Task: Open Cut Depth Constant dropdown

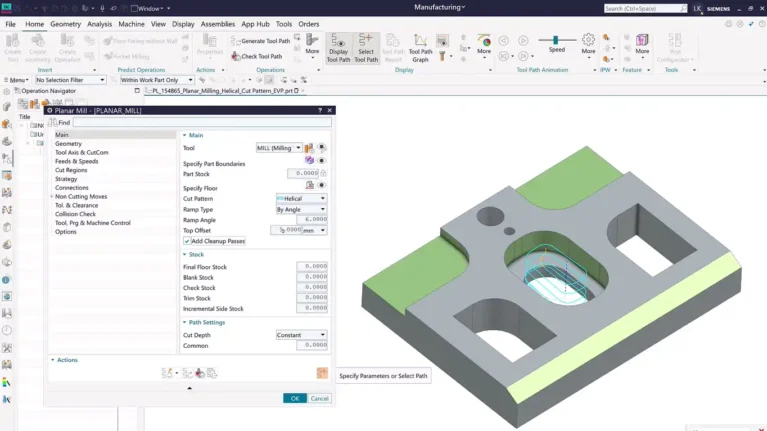Action: (301, 335)
